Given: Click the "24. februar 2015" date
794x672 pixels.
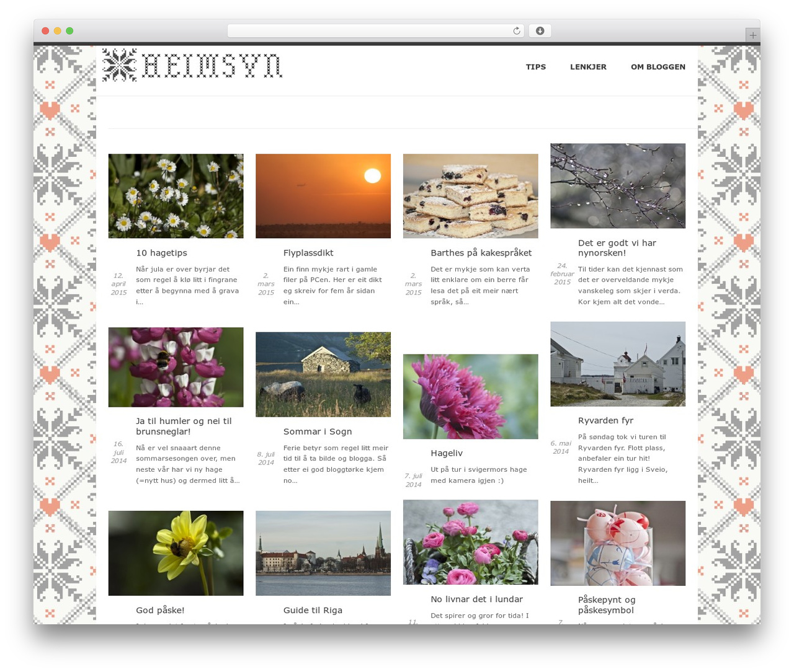Looking at the screenshot, I should (x=562, y=273).
